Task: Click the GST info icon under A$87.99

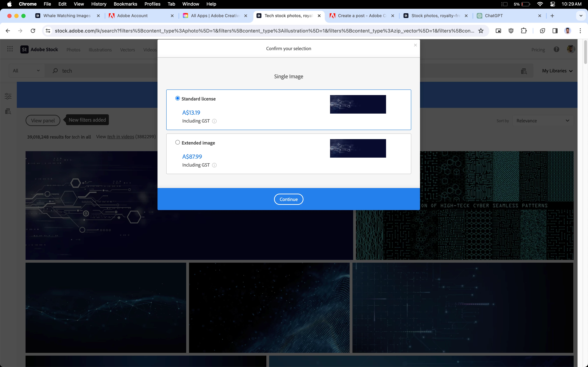Action: click(x=214, y=165)
